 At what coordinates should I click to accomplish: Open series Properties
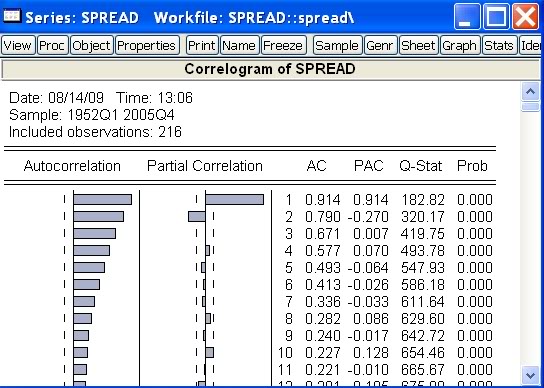(147, 45)
